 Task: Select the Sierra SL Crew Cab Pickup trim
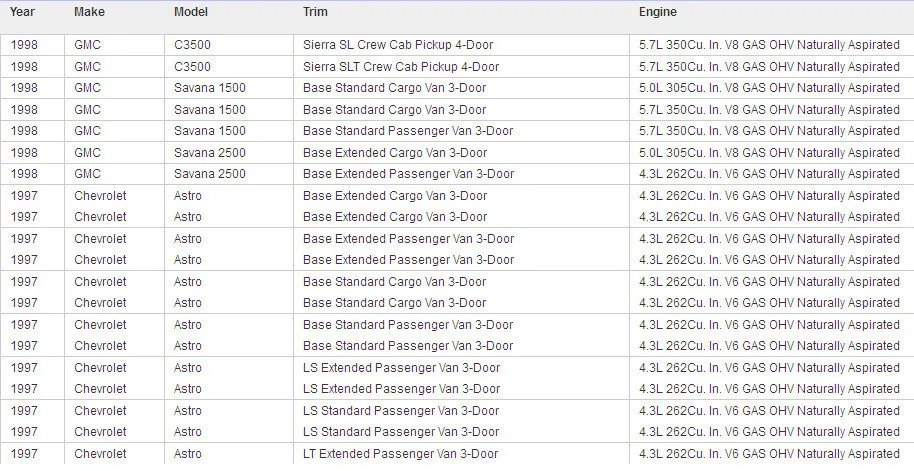398,45
